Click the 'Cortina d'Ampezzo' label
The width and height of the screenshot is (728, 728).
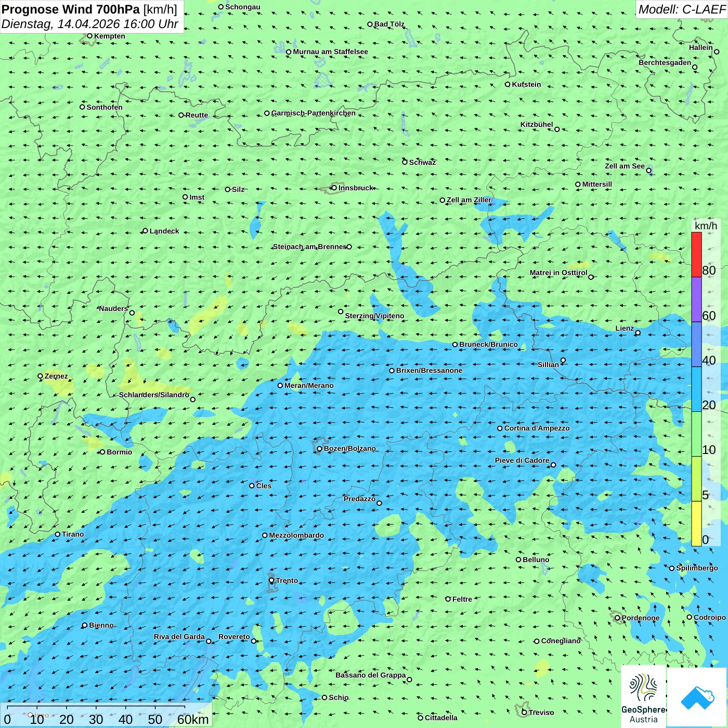pos(537,428)
